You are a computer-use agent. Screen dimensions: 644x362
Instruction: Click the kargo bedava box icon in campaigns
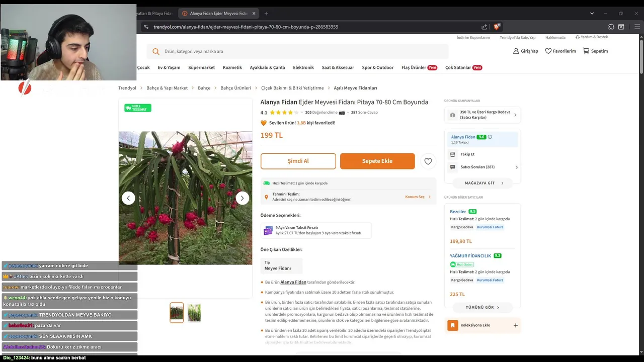tap(453, 115)
